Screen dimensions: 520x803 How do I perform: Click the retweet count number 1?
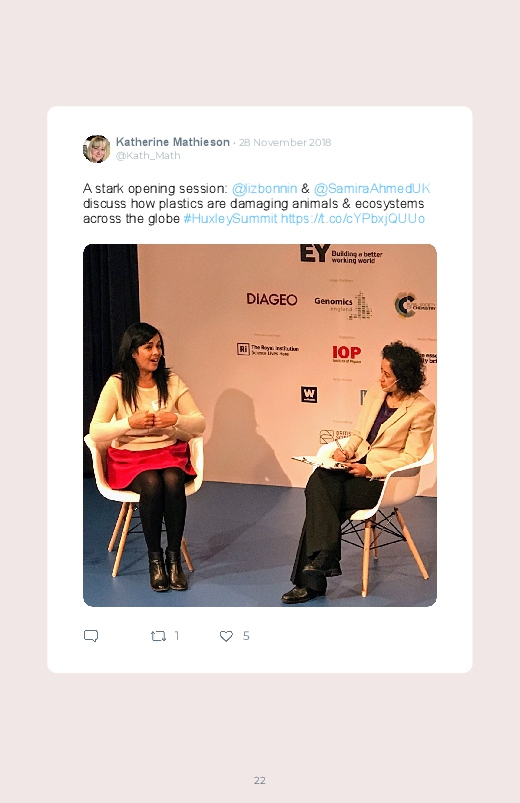(x=177, y=636)
